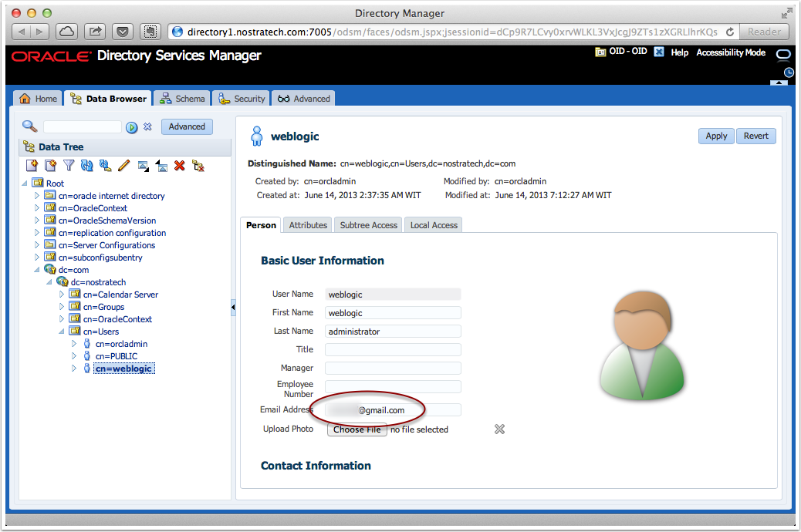Click the magnifier search icon above the Data Tree

[x=28, y=126]
